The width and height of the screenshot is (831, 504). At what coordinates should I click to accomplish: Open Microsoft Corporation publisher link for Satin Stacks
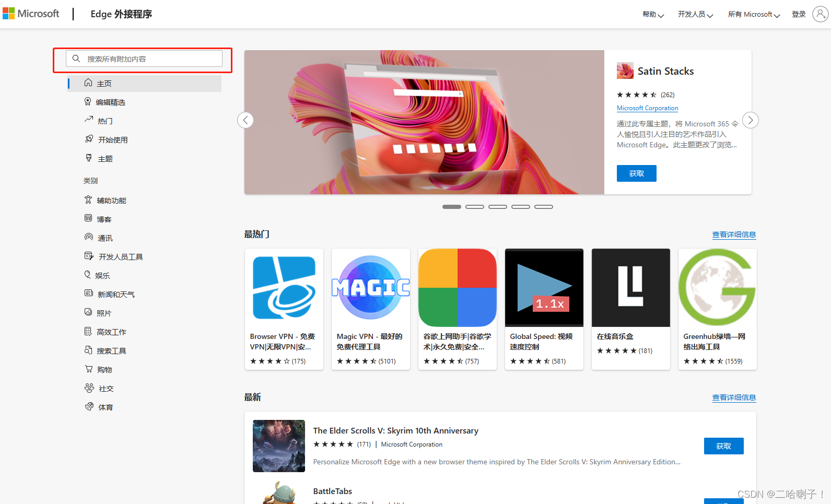coord(647,108)
